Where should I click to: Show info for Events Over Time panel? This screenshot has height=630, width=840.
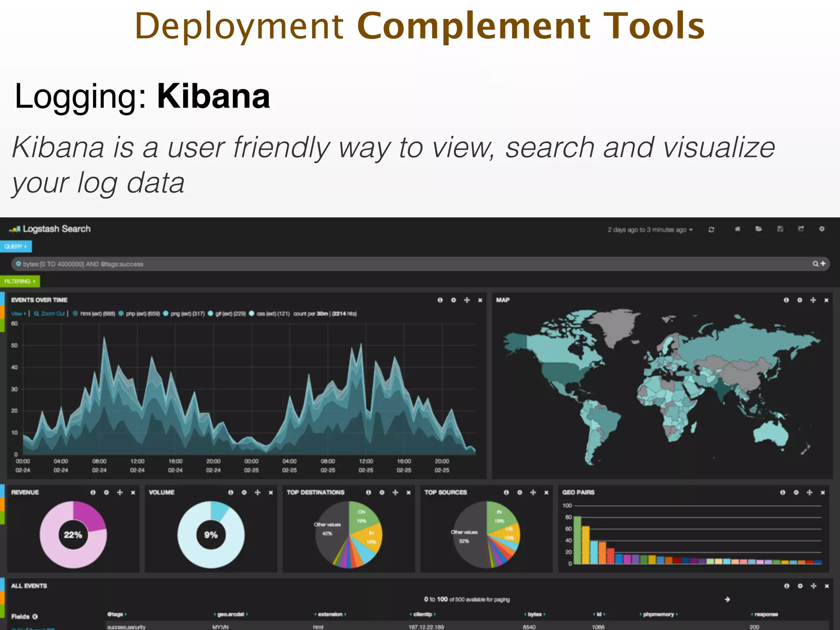(x=440, y=300)
